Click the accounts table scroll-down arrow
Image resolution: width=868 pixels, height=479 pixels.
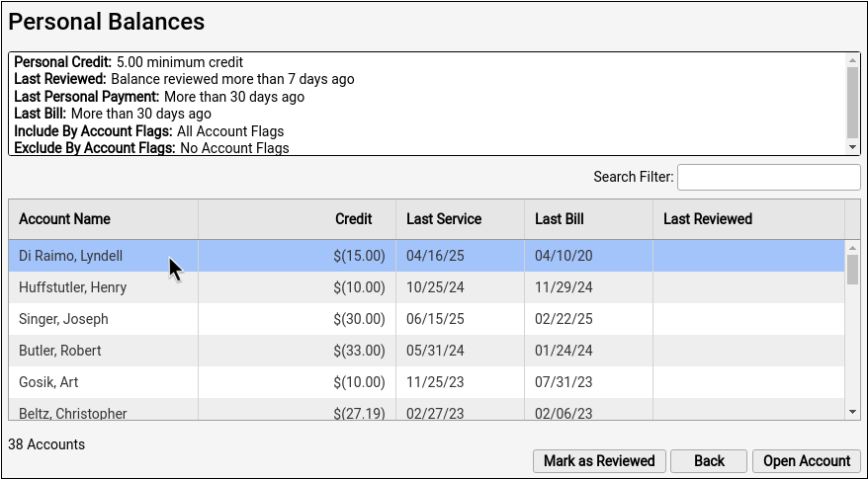(x=852, y=412)
